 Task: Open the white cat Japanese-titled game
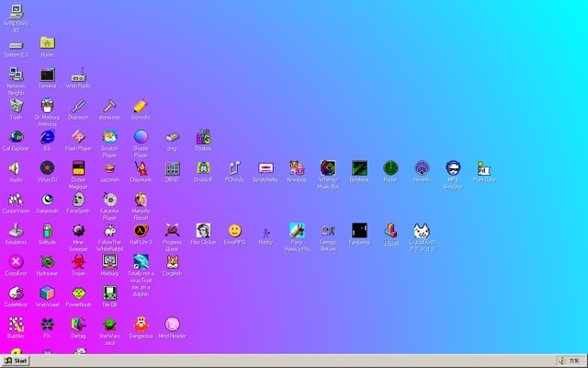(422, 231)
